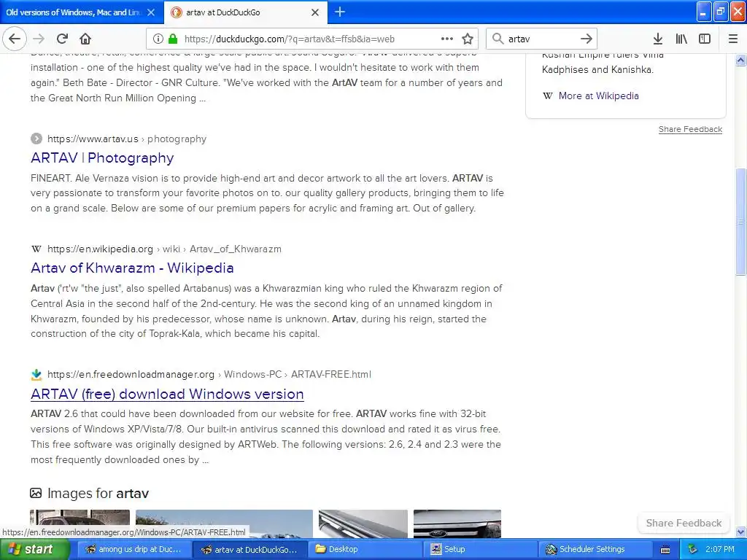Close the 'Old versions of Windows' tab
Screen dimensions: 747x560
pos(151,12)
